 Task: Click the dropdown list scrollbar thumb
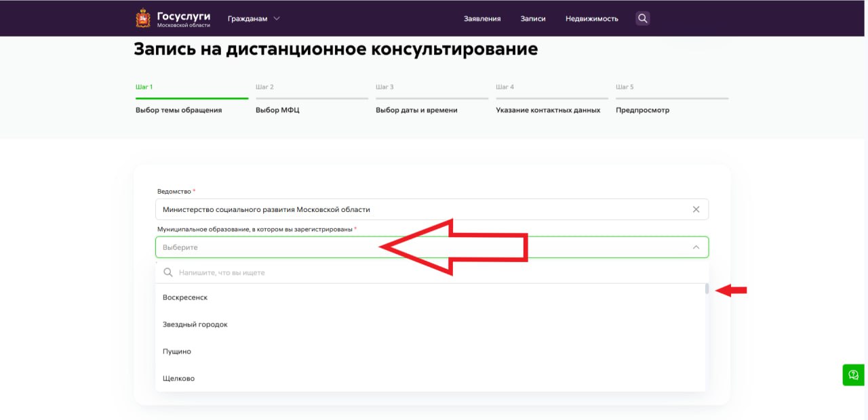[x=707, y=289]
